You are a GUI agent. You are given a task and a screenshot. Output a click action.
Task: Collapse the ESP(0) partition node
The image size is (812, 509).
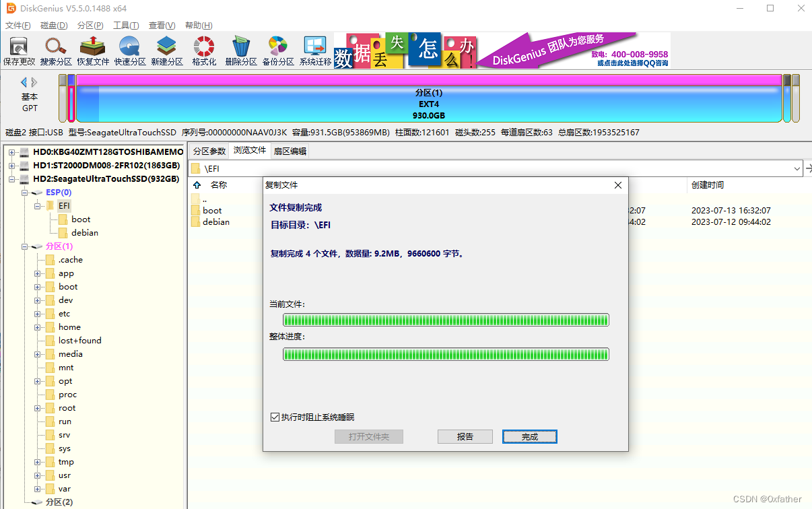(x=25, y=193)
